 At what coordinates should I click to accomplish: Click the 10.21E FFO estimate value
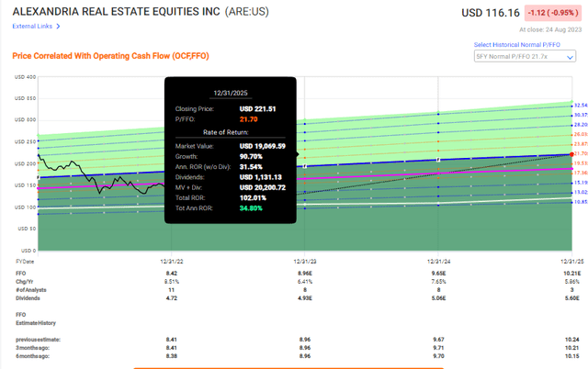[571, 274]
